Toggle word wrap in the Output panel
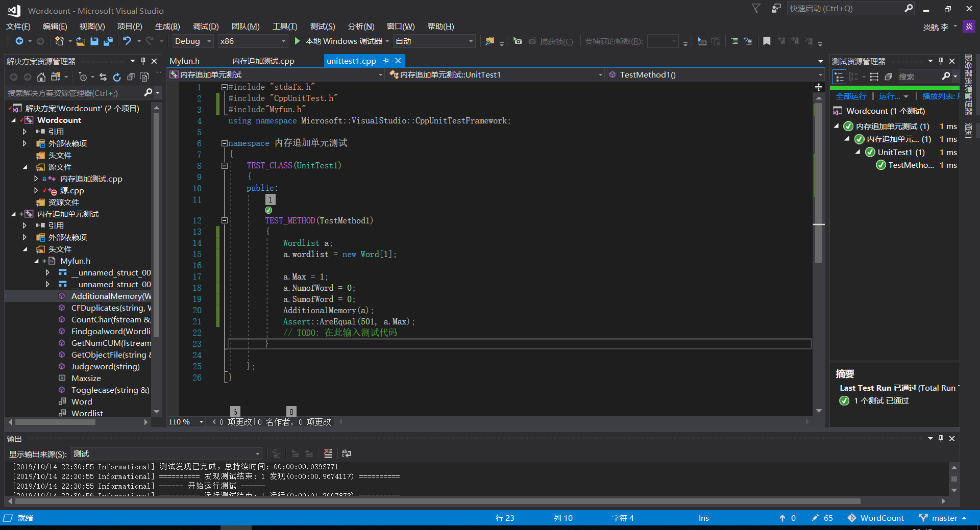Viewport: 980px width, 530px height. (x=347, y=453)
